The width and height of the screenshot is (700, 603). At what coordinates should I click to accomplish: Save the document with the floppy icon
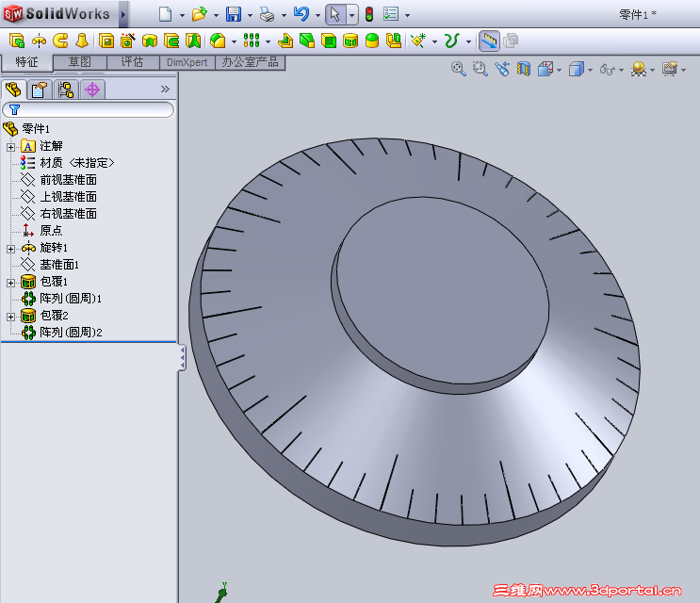(x=234, y=14)
